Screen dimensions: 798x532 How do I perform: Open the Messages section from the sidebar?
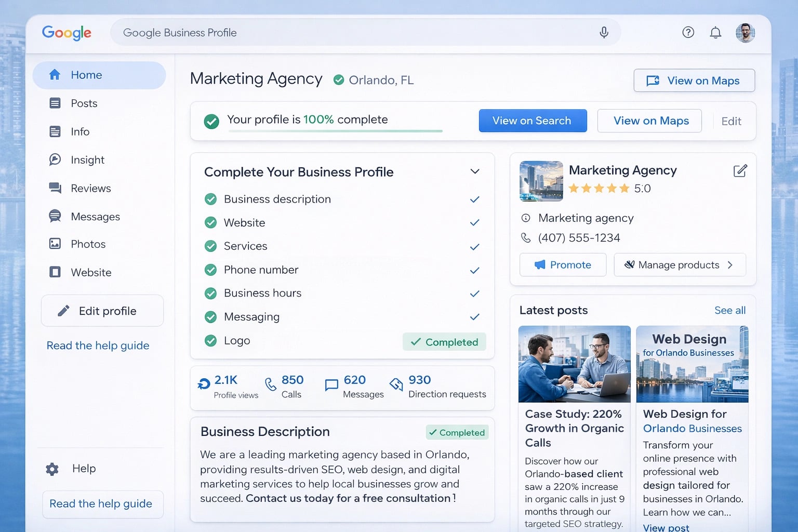click(x=95, y=217)
